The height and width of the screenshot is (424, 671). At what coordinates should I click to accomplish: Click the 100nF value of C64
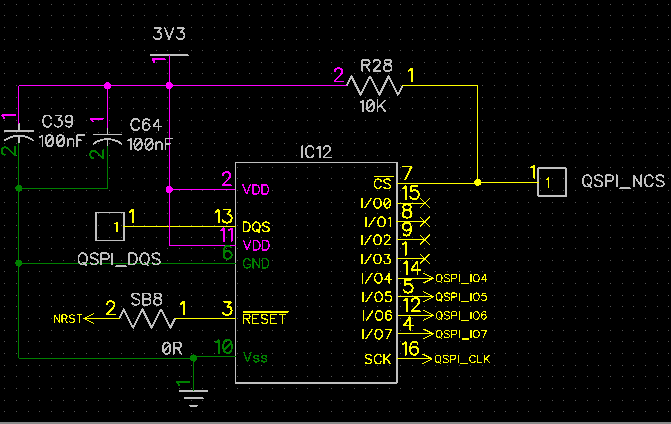pos(150,144)
